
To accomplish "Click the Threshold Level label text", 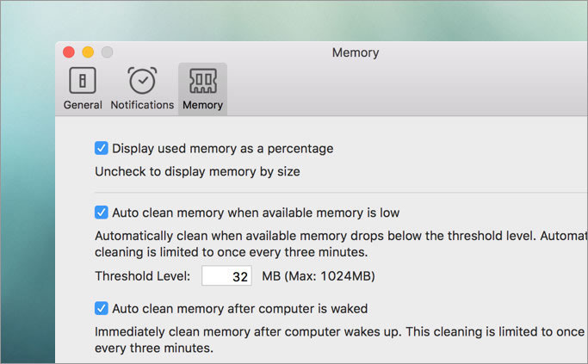I will tap(143, 276).
